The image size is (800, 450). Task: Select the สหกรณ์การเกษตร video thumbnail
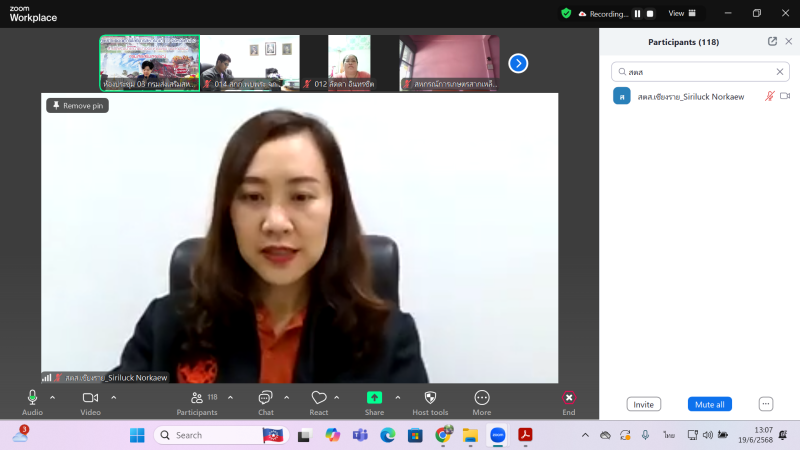449,63
